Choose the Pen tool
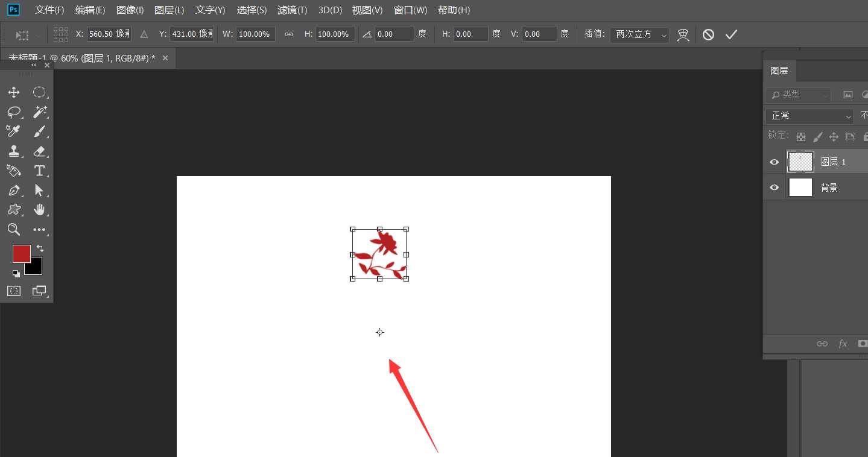Image resolution: width=868 pixels, height=457 pixels. click(14, 191)
